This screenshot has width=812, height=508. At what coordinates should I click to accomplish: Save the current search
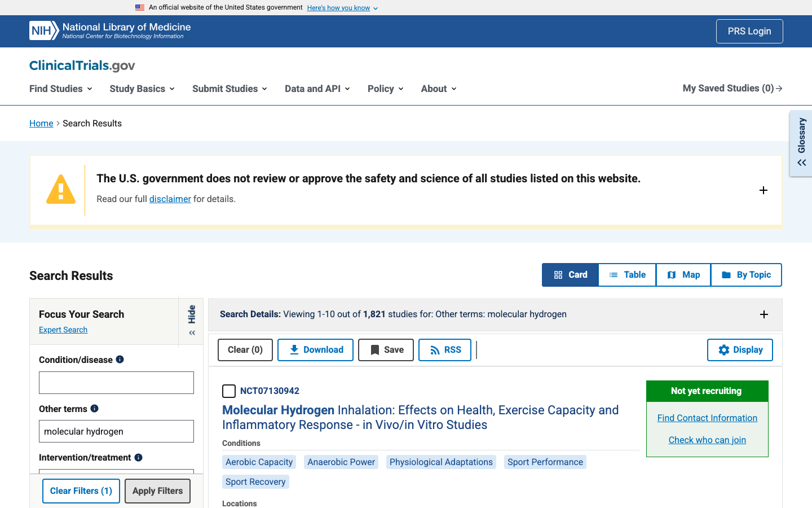pos(386,350)
